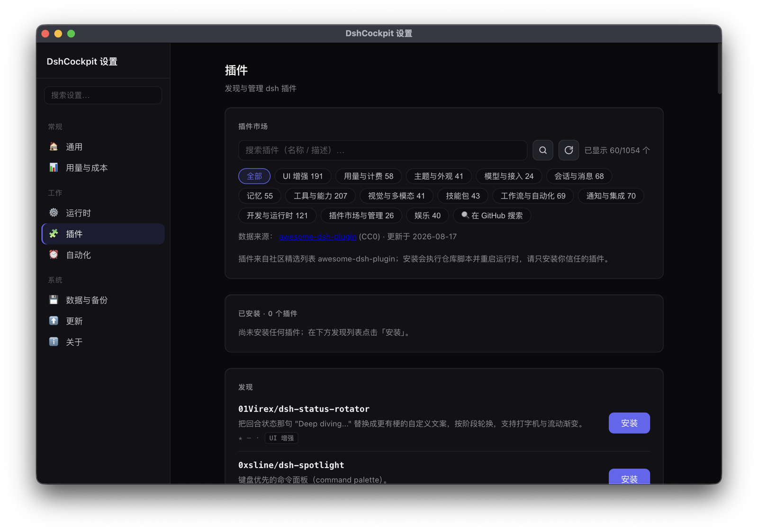Show the 关于 page
This screenshot has height=532, width=758.
coord(103,342)
